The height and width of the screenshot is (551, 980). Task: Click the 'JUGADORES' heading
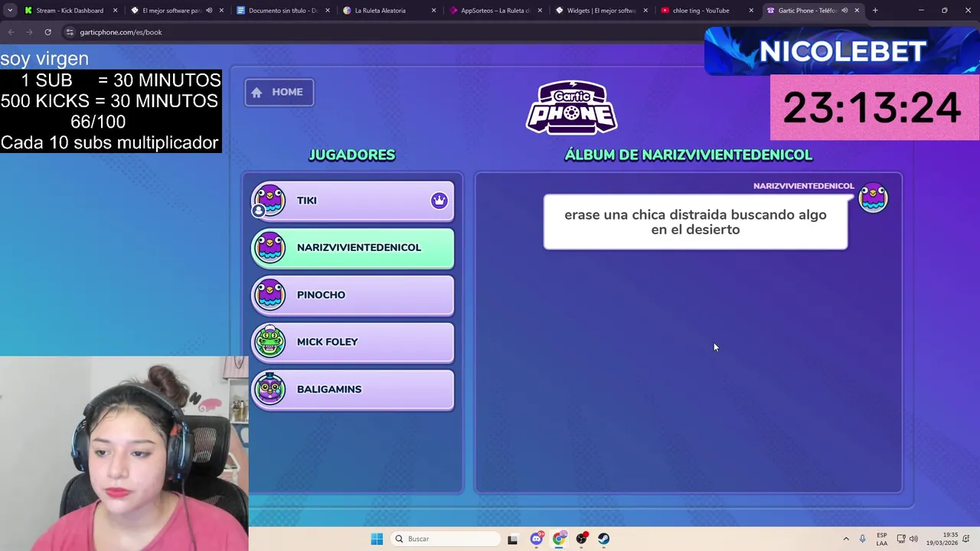click(x=352, y=155)
